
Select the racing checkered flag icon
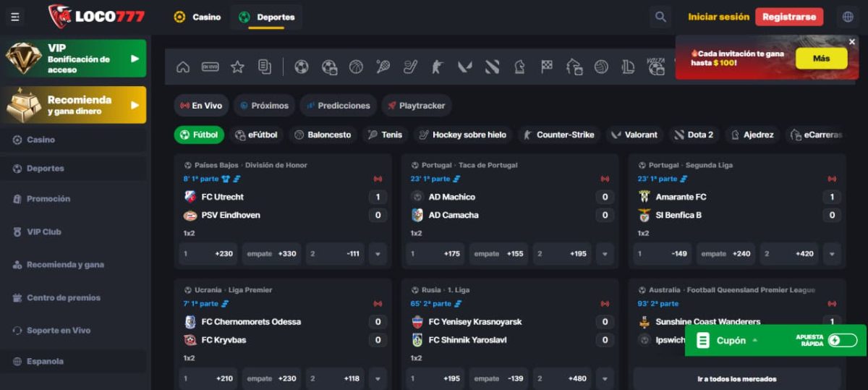click(x=547, y=67)
